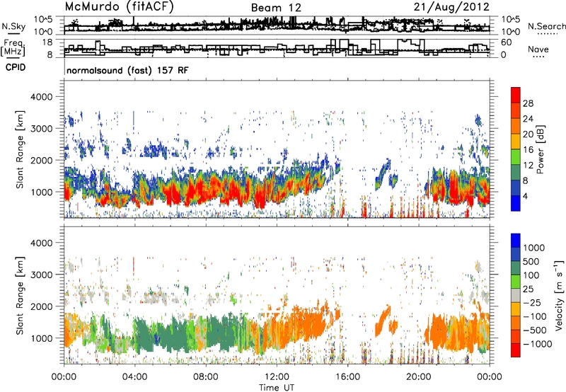Click the orange velocity patch near 18:00
This screenshot has height=392, width=566.
(x=383, y=320)
